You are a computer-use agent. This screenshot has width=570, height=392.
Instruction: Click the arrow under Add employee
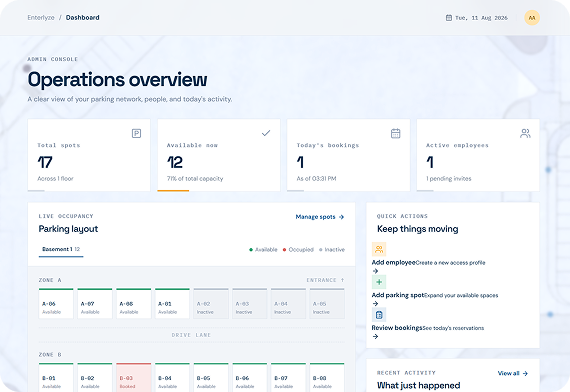click(376, 271)
